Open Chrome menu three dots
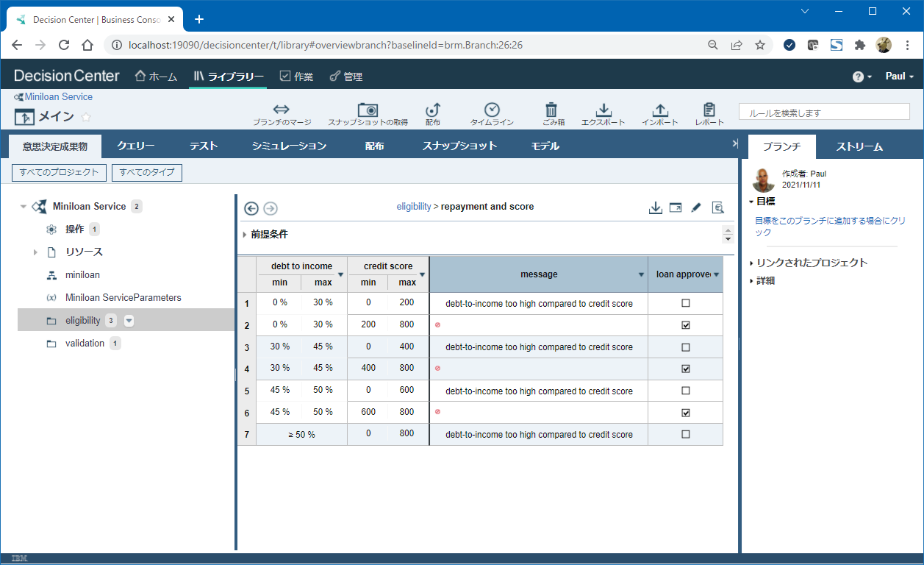 click(907, 45)
